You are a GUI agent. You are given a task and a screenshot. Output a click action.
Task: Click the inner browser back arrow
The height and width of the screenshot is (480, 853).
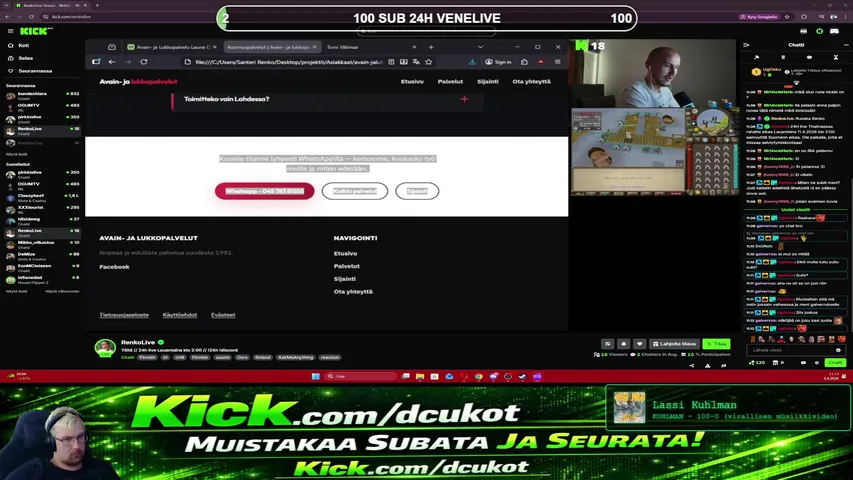112,62
